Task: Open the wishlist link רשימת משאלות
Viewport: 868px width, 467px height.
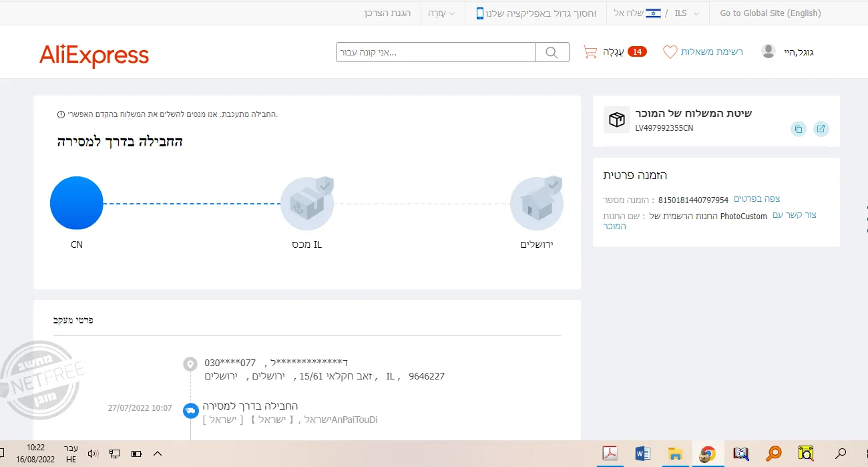Action: (712, 51)
